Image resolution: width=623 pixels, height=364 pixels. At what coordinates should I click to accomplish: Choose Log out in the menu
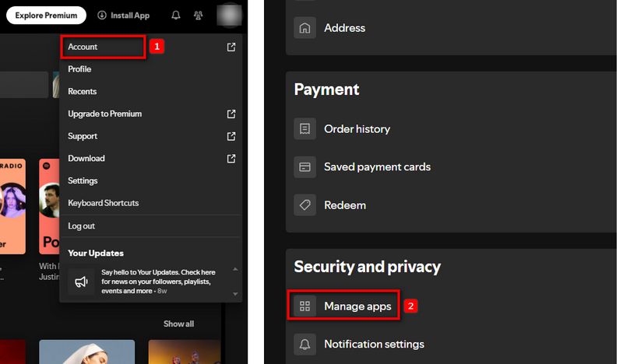(x=150, y=226)
